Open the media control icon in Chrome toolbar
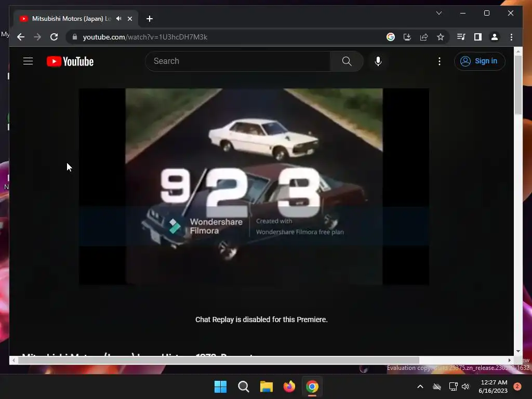The width and height of the screenshot is (532, 399). [461, 37]
